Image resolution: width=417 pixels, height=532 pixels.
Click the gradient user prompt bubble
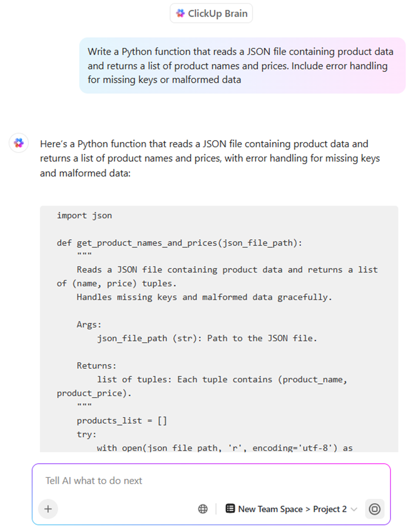(242, 66)
